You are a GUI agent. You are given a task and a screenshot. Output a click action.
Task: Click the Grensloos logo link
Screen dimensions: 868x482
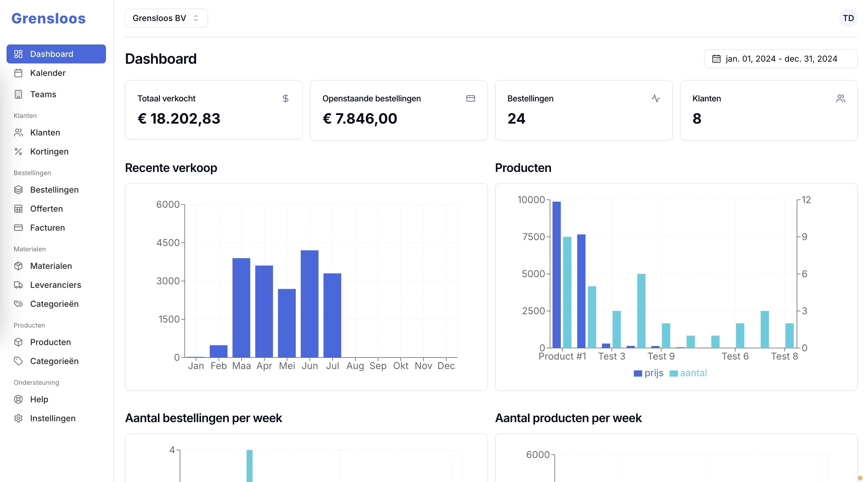49,19
